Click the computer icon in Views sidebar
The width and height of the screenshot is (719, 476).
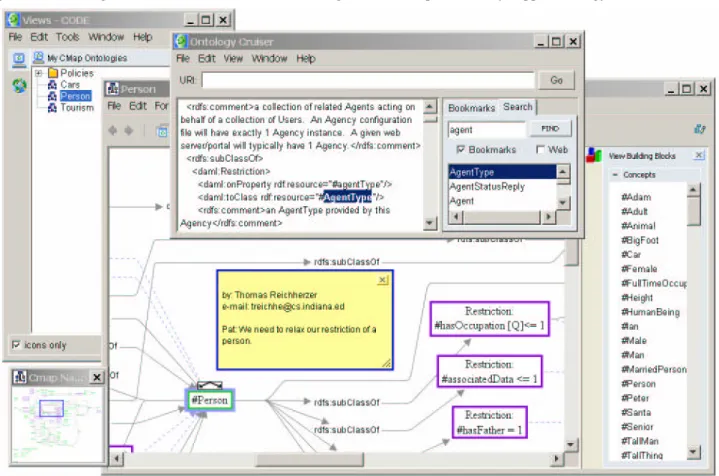pos(19,59)
